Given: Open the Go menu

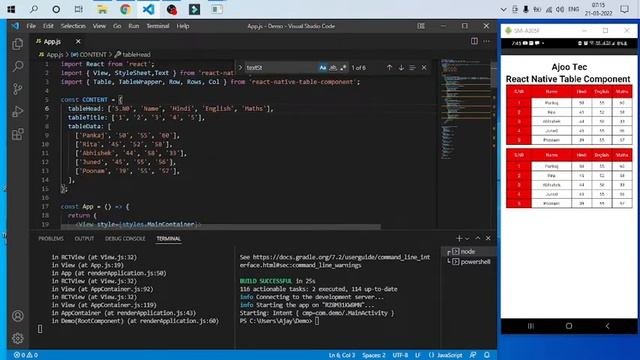Looking at the screenshot, I should pyautogui.click(x=117, y=26).
